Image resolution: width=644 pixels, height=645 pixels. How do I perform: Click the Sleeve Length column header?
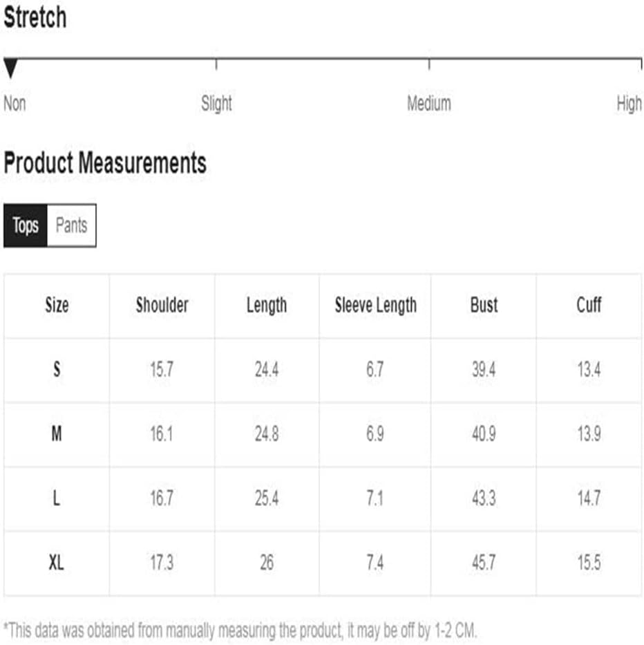[x=375, y=306]
